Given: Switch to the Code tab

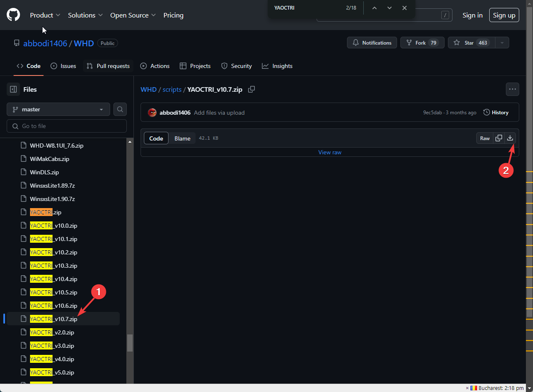Looking at the screenshot, I should (x=28, y=66).
